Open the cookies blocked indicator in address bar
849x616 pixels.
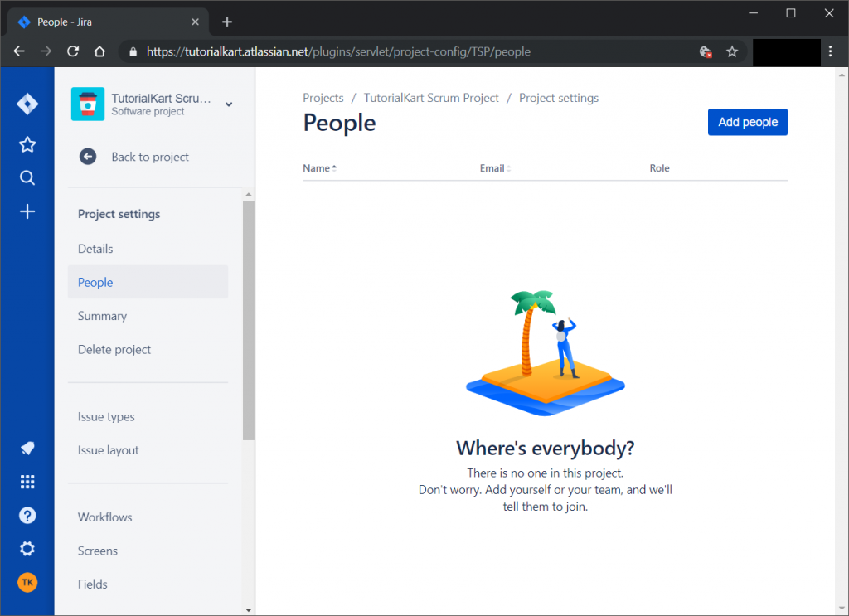pos(706,51)
